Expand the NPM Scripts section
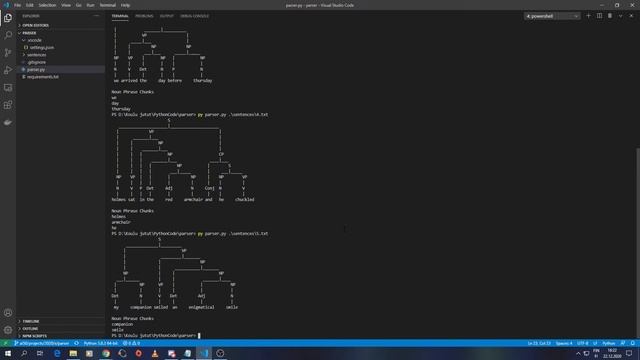This screenshot has width=640, height=360. tap(60, 336)
